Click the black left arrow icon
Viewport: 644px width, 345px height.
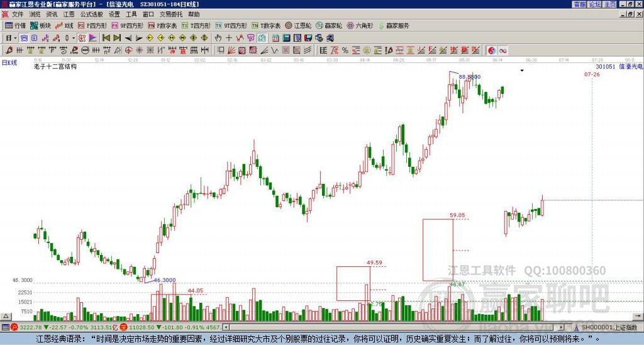pos(128,38)
